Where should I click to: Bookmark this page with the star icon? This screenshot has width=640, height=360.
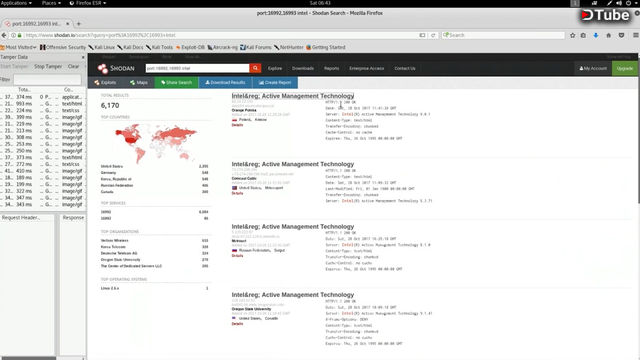573,36
